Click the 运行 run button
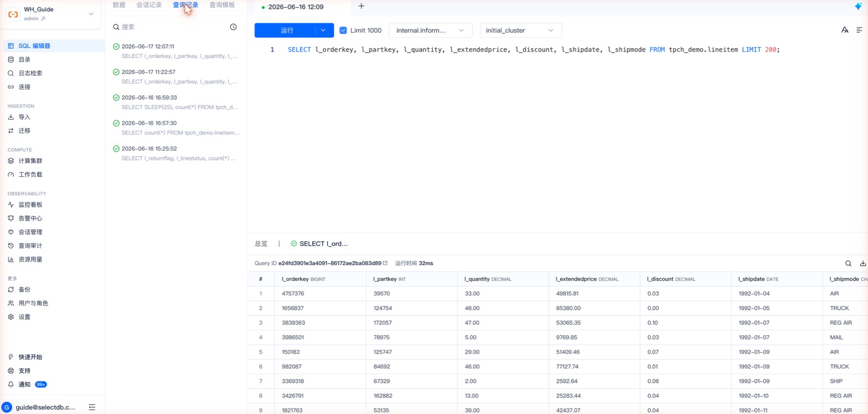 point(287,30)
